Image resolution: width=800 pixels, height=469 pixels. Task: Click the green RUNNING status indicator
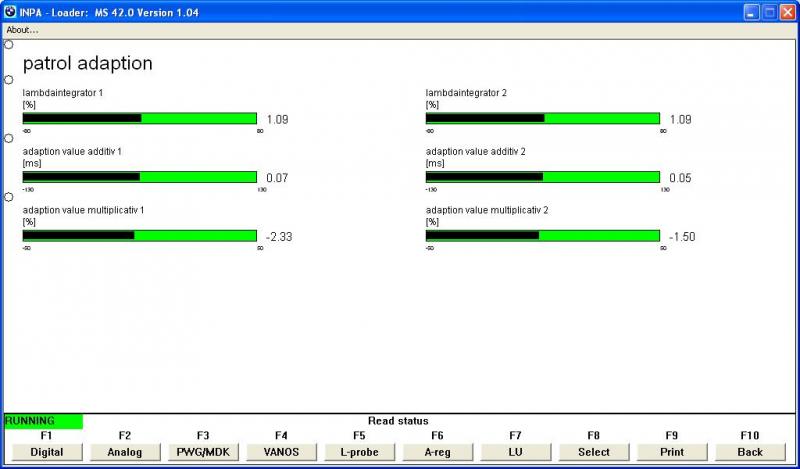pyautogui.click(x=43, y=421)
